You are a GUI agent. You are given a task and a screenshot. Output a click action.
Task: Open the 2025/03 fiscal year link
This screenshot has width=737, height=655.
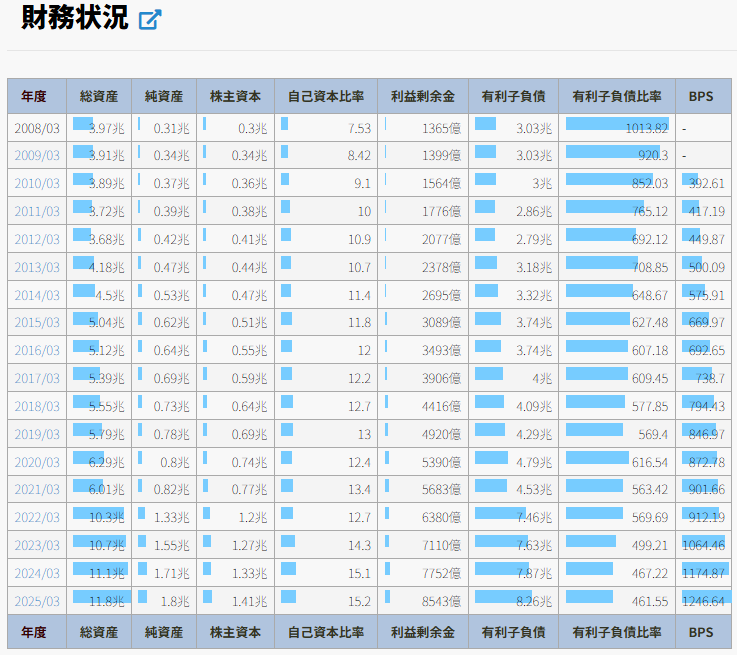click(37, 601)
